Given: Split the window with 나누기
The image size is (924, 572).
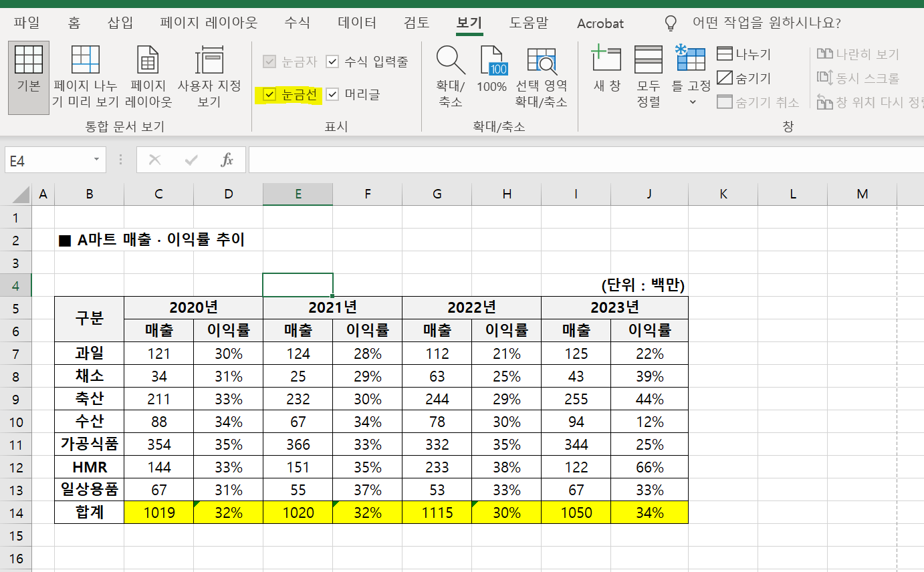Looking at the screenshot, I should tap(743, 54).
